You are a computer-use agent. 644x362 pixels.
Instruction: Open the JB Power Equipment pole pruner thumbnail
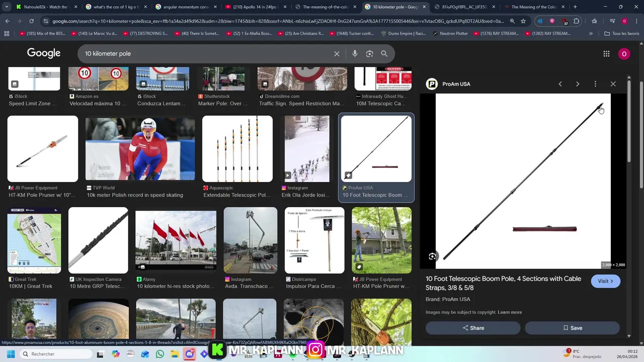coord(43,149)
